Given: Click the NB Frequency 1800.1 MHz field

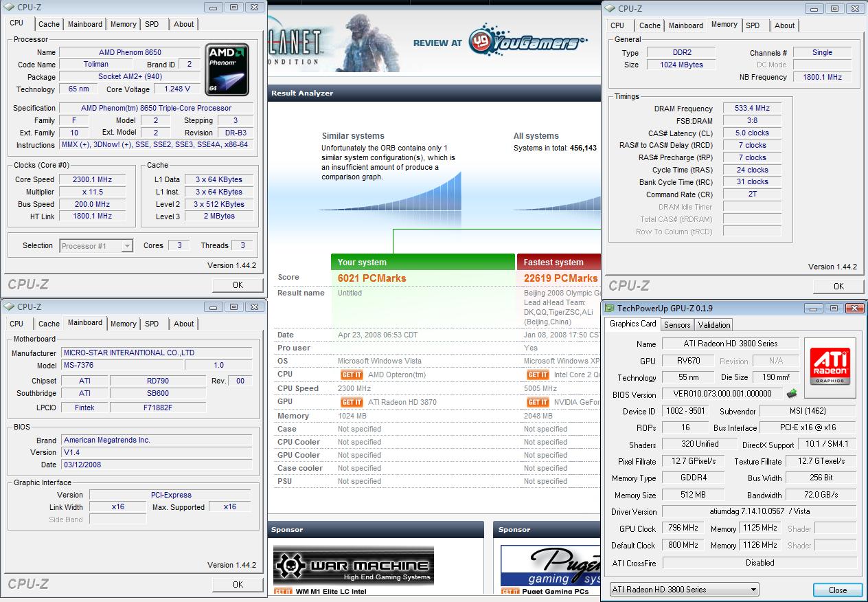Looking at the screenshot, I should tap(822, 77).
